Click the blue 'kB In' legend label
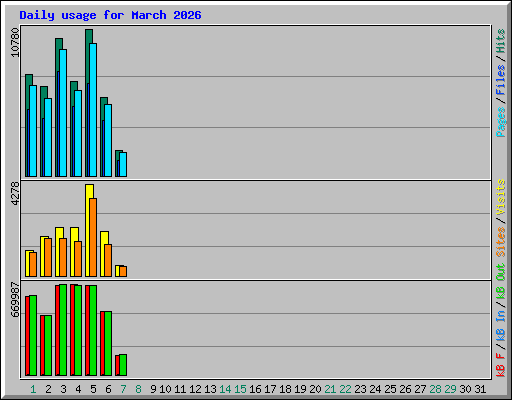This screenshot has height=400, width=512. (500, 325)
